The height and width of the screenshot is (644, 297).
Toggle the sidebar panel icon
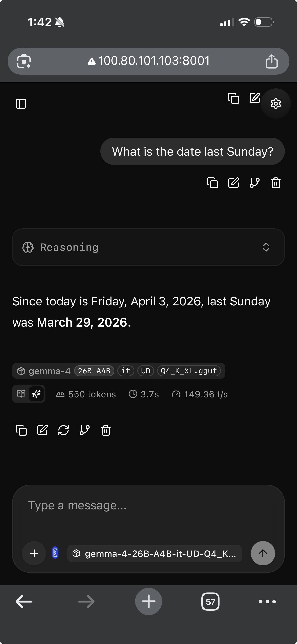(21, 104)
